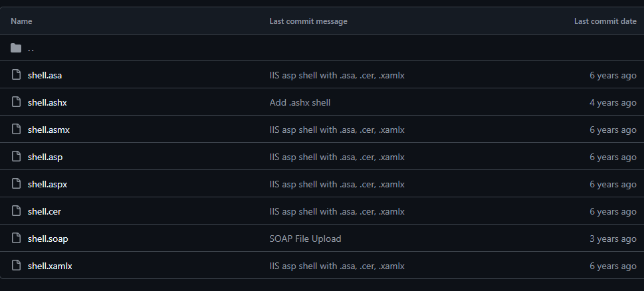Open the 'Add .ashx shell' commit message
Screen dimensions: 644x291
300,102
